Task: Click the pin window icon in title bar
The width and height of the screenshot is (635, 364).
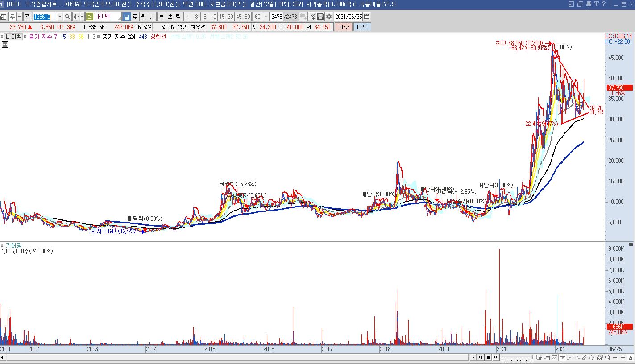Action: click(x=589, y=4)
